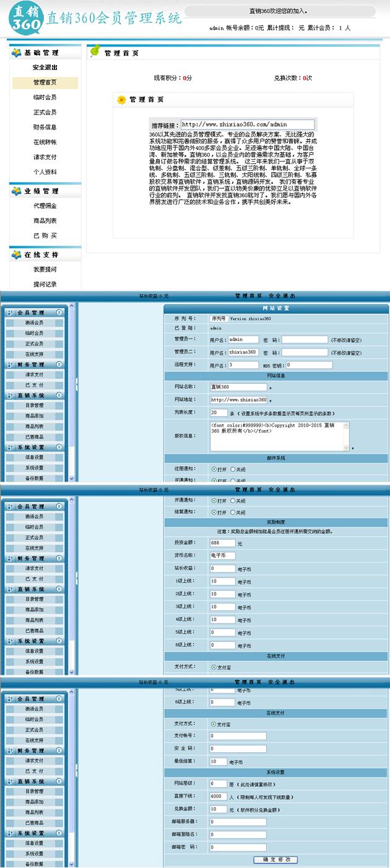Turn off 结算通知 via 关闭 radio

tap(233, 513)
